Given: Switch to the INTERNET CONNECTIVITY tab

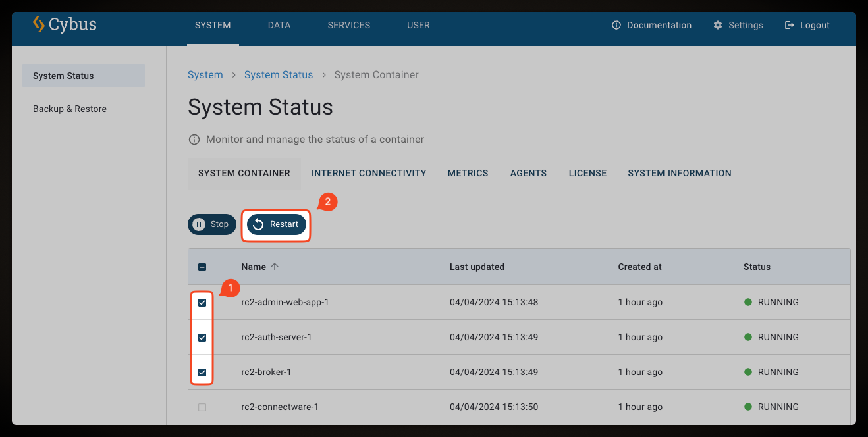Looking at the screenshot, I should [x=369, y=173].
